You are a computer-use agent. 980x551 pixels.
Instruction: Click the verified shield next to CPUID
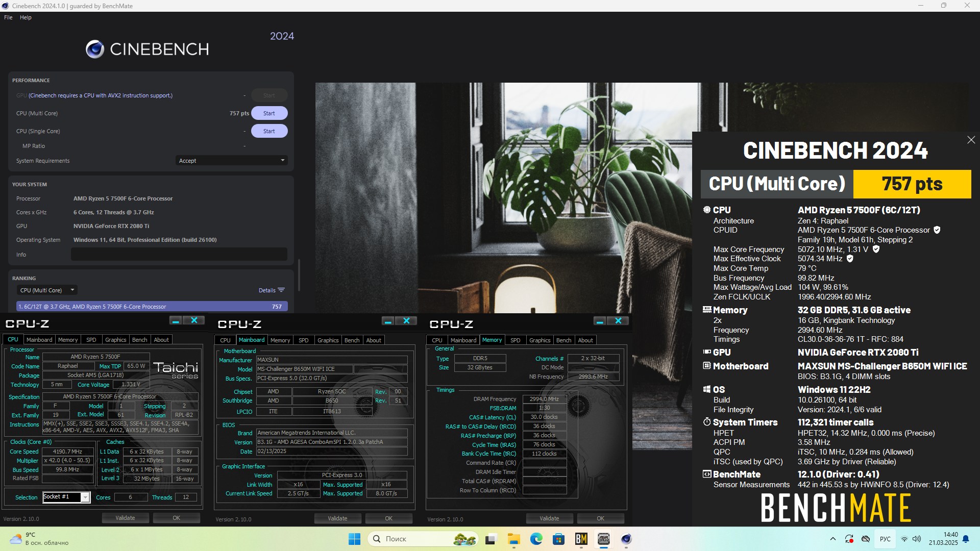click(x=937, y=230)
